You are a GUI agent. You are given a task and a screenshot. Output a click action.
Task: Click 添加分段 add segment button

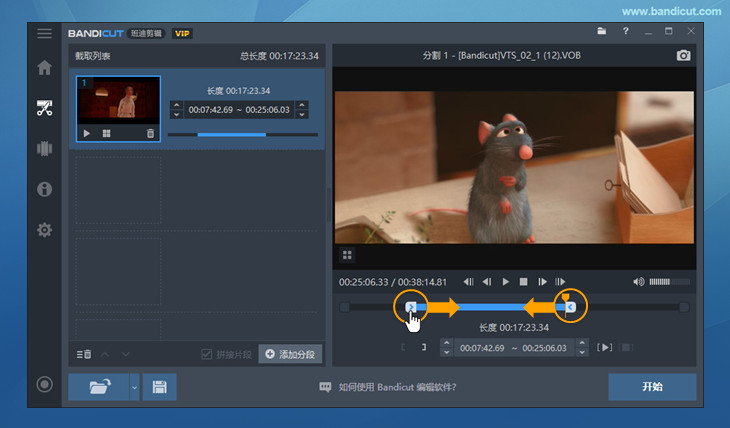click(290, 354)
